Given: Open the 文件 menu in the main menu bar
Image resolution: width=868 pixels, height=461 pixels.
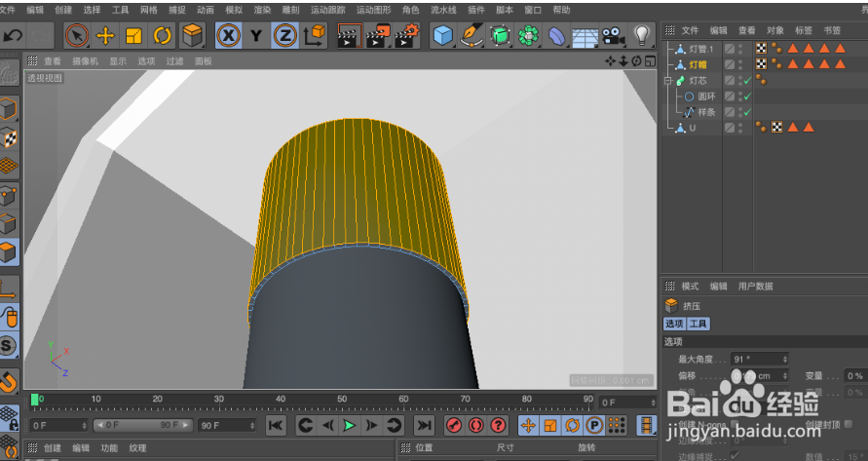Looking at the screenshot, I should click(7, 10).
